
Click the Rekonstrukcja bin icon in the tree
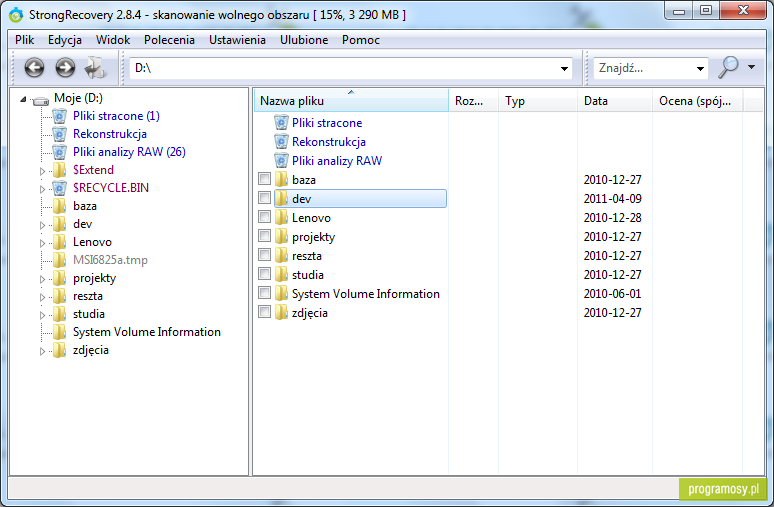59,134
